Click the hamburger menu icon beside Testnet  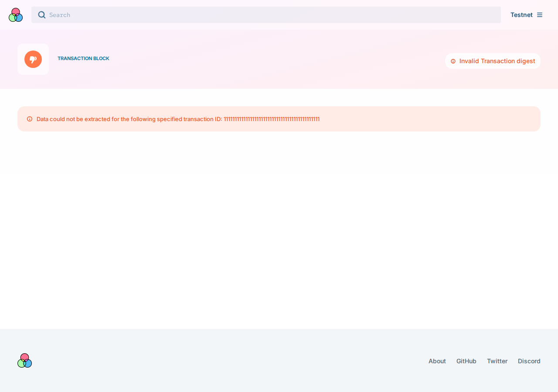540,15
